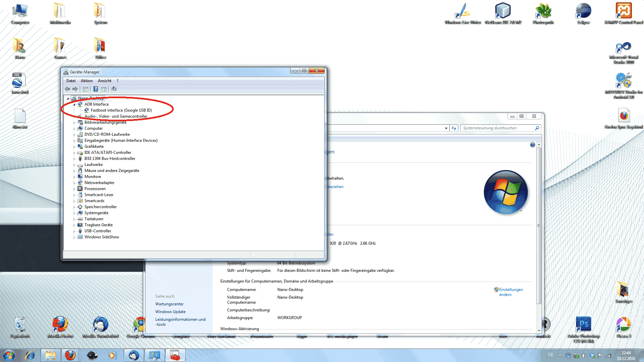The width and height of the screenshot is (644, 362).
Task: Select IDE ATA/ATAPI-Controller entry
Action: [108, 153]
